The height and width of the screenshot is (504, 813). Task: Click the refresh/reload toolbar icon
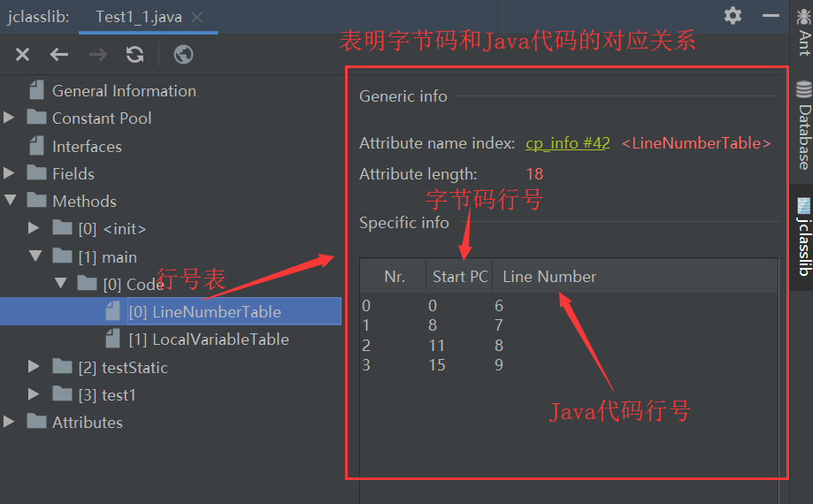coord(134,55)
